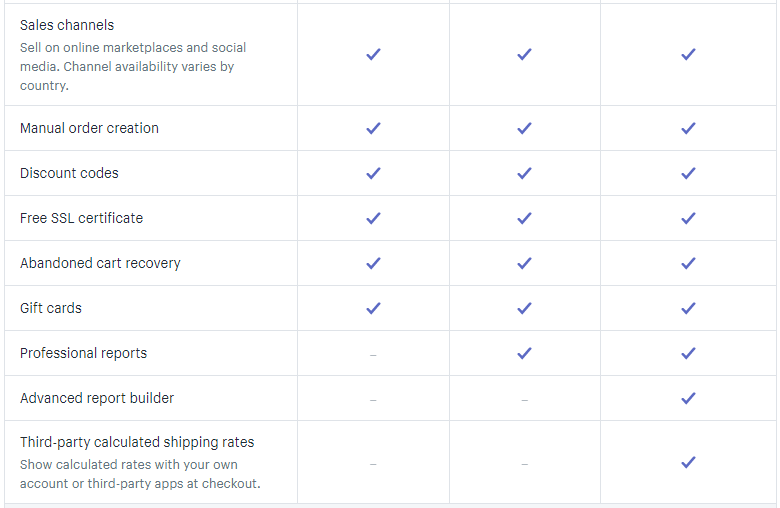Click the Gift cards last-column checkmark

coord(688,308)
